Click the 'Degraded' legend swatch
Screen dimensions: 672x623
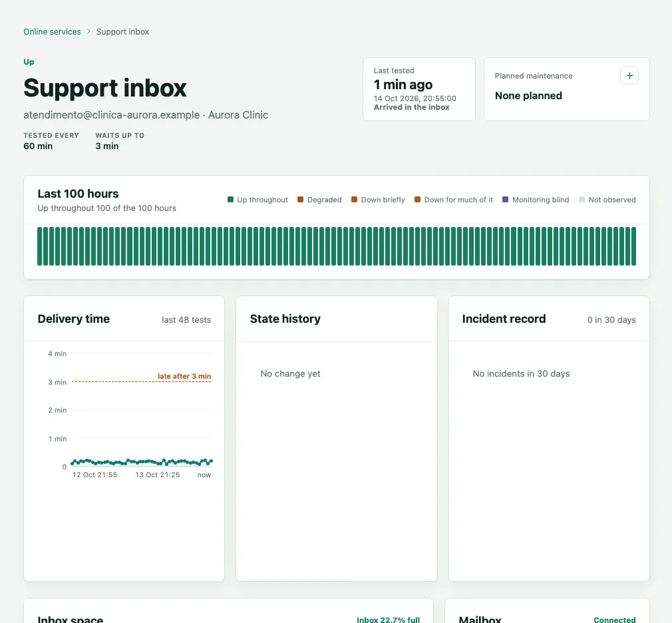coord(301,200)
